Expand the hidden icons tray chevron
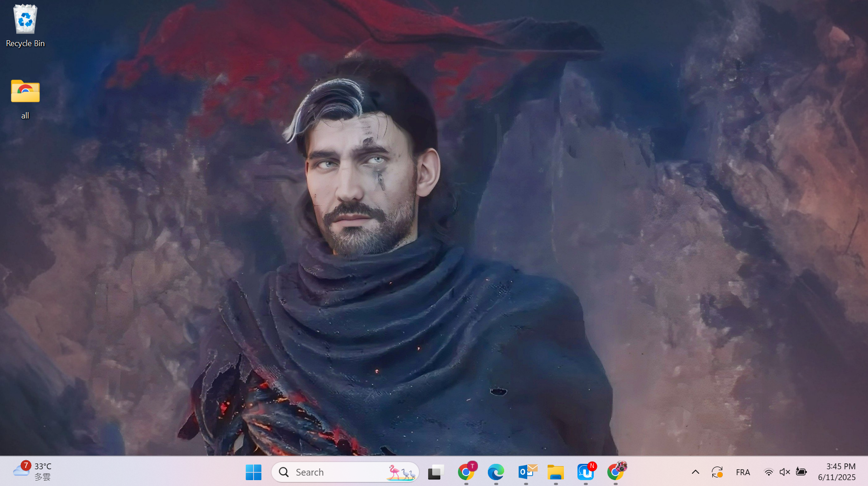The height and width of the screenshot is (486, 868). coord(696,472)
